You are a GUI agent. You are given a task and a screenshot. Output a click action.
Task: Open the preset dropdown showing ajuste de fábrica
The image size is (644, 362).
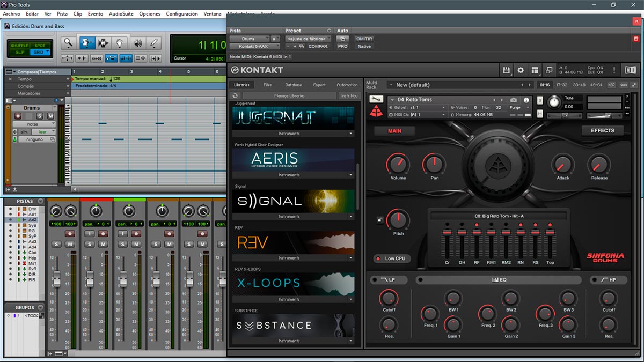309,39
